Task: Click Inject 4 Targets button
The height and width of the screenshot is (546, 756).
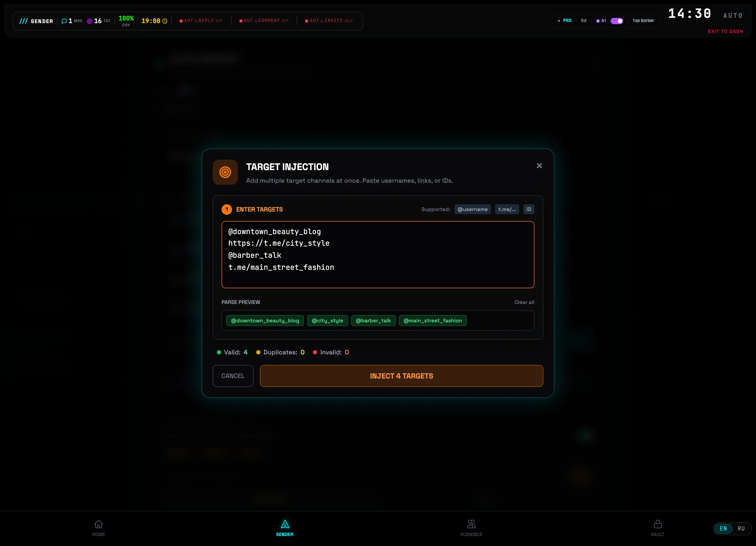Action: click(401, 376)
